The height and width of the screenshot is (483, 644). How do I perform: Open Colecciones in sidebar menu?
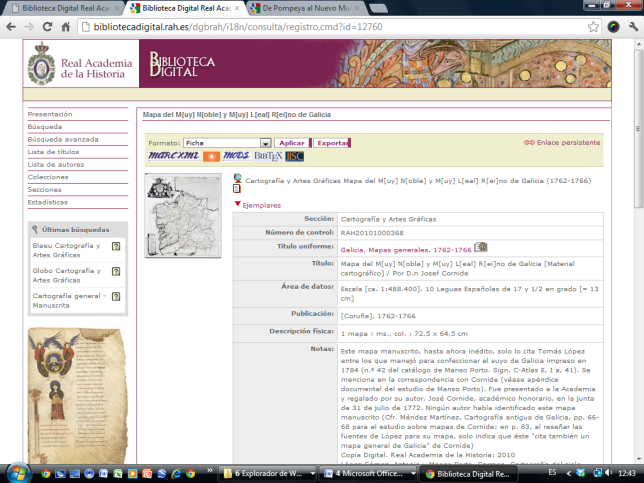(48, 177)
